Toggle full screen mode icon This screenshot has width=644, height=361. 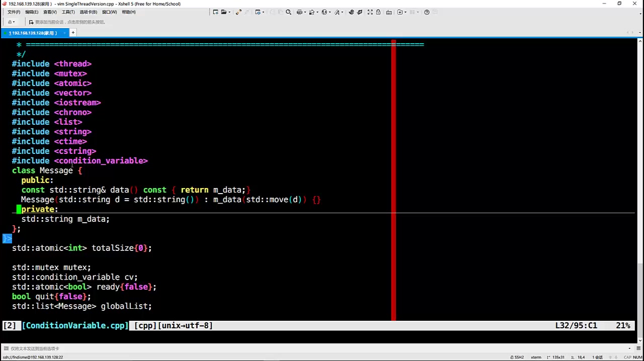point(370,12)
